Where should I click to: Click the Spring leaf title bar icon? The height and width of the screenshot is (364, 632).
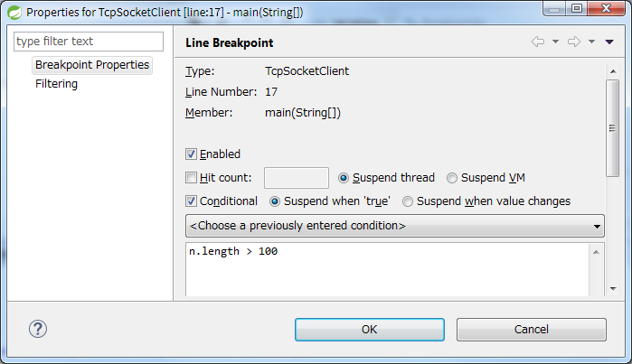coord(14,13)
